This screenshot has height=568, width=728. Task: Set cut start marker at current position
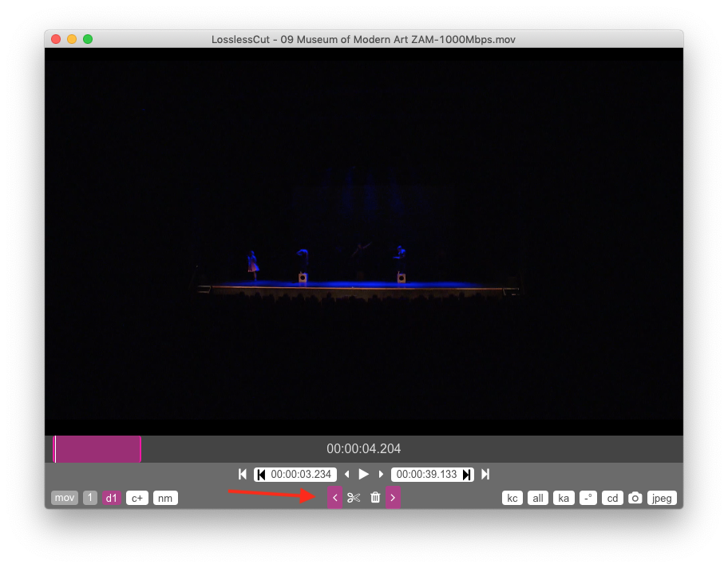pos(261,474)
